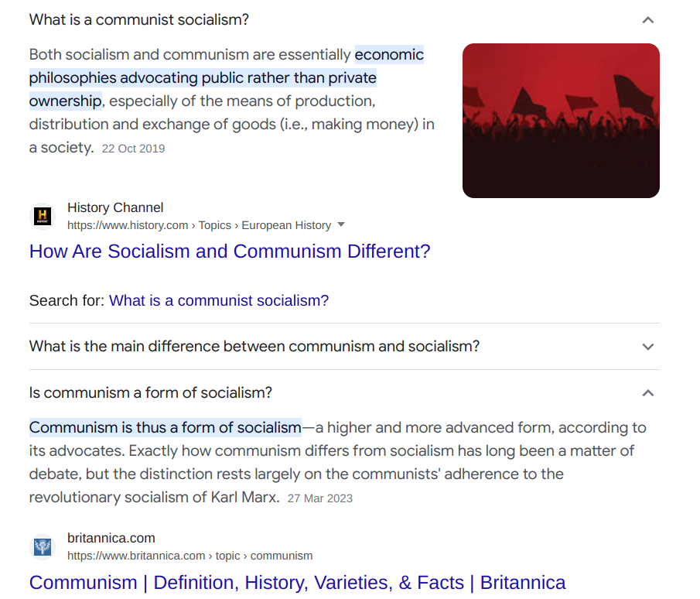Collapse the "What is a communist socialism?" chevron
The image size is (700, 599).
[x=648, y=20]
